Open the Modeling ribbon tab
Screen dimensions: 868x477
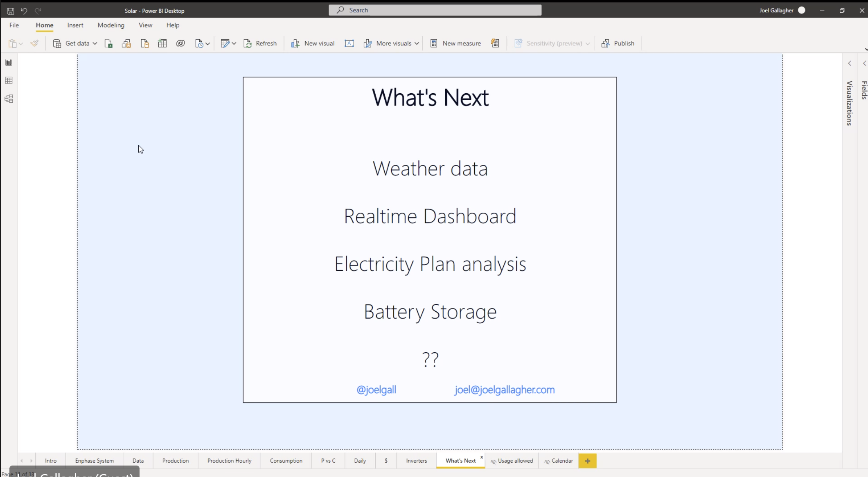tap(111, 25)
